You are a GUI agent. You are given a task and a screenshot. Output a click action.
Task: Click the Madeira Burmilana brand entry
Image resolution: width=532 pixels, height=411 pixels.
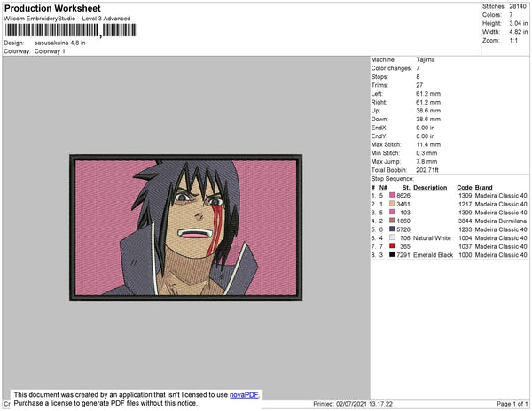point(501,221)
